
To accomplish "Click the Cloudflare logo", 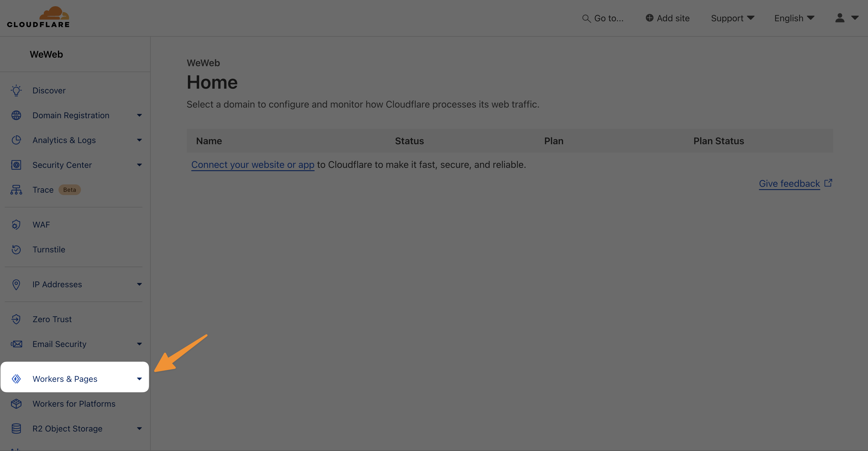I will click(x=38, y=16).
